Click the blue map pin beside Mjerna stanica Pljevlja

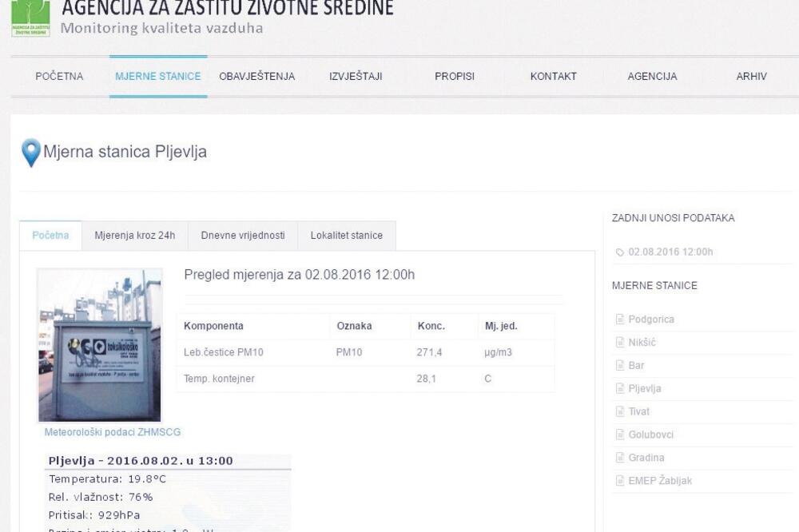tap(30, 150)
